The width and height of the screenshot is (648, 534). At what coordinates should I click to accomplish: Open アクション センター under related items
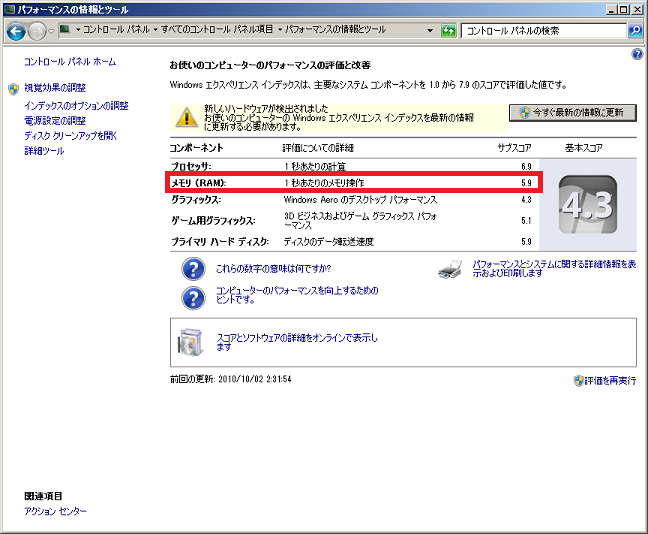click(x=55, y=511)
